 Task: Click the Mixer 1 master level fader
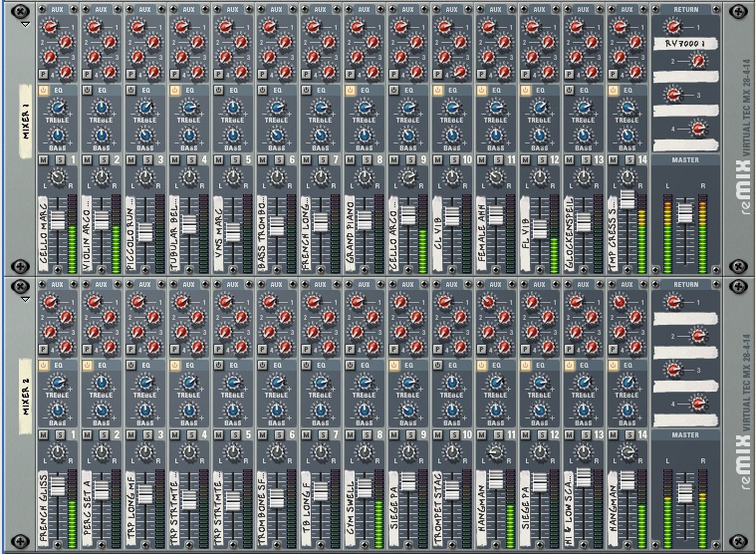(683, 211)
